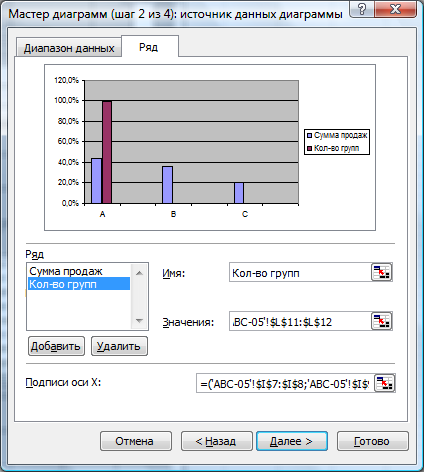The image size is (424, 472).
Task: Click the blue bar in category B
Action: pyautogui.click(x=167, y=185)
